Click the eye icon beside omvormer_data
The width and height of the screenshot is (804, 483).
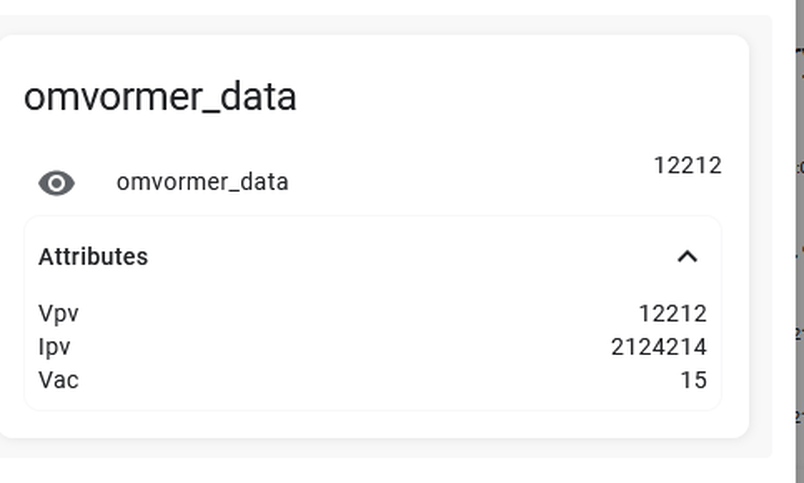[x=56, y=183]
